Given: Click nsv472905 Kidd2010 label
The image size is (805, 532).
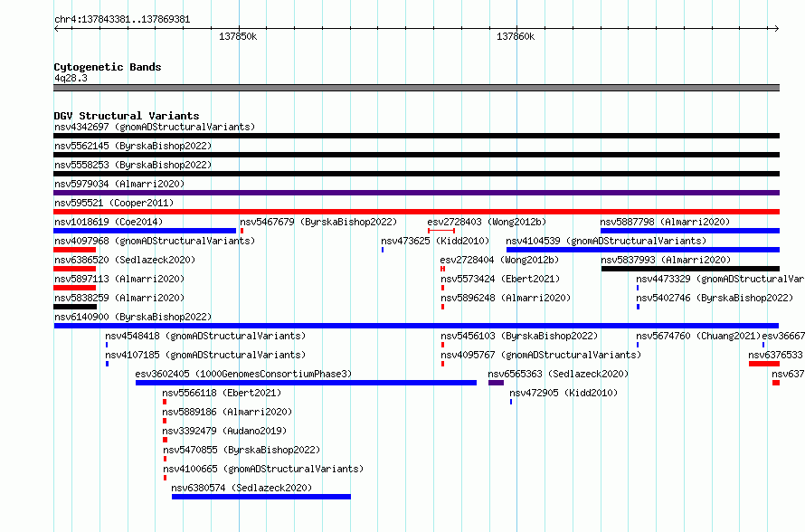Looking at the screenshot, I should point(563,393).
